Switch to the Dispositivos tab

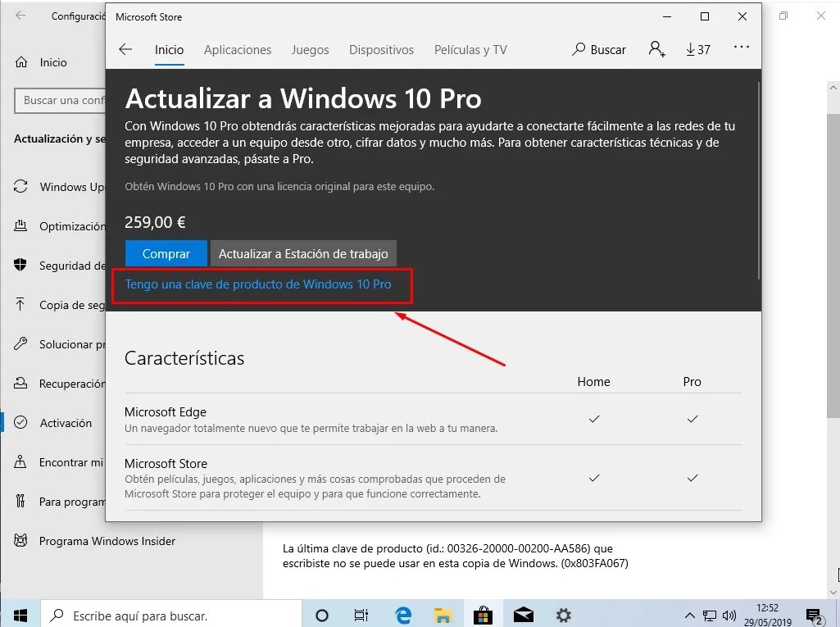click(x=381, y=50)
